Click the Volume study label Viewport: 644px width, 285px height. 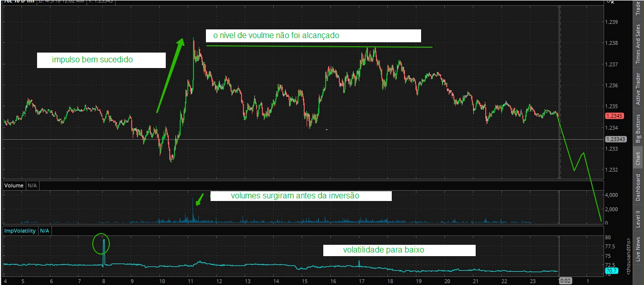tap(13, 185)
